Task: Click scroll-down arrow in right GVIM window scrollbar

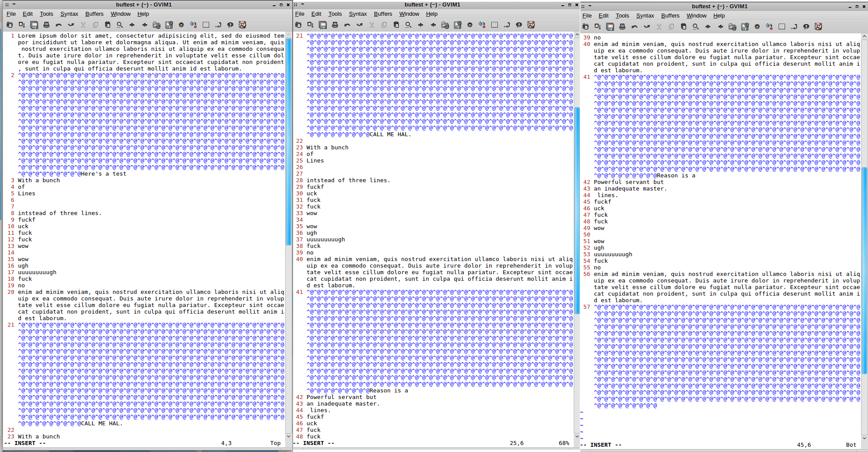Action: point(864,438)
